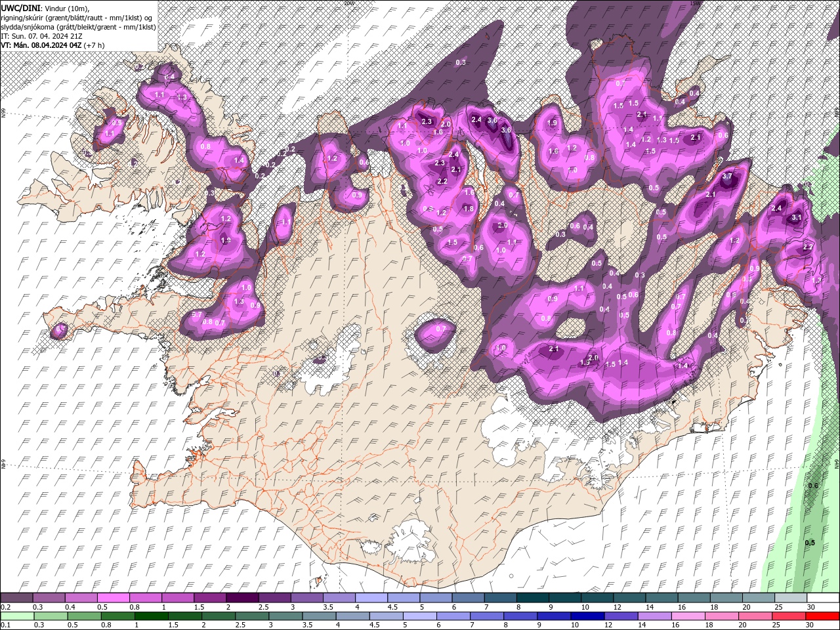Select the lavender 4 swatch, top legend row
This screenshot has width=840, height=630.
(x=371, y=598)
